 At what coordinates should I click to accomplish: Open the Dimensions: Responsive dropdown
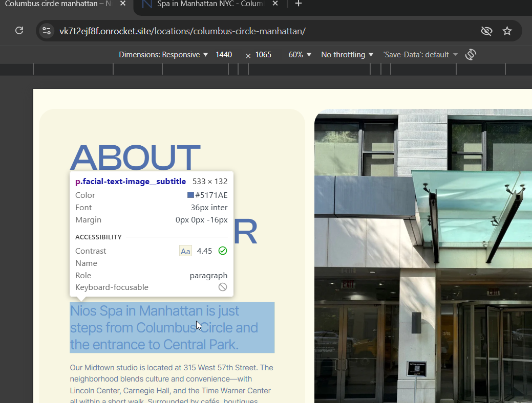pos(163,55)
